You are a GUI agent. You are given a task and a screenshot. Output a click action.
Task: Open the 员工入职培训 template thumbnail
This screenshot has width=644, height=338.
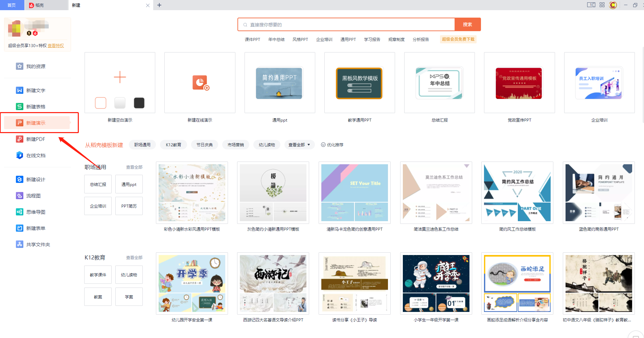[x=599, y=83]
